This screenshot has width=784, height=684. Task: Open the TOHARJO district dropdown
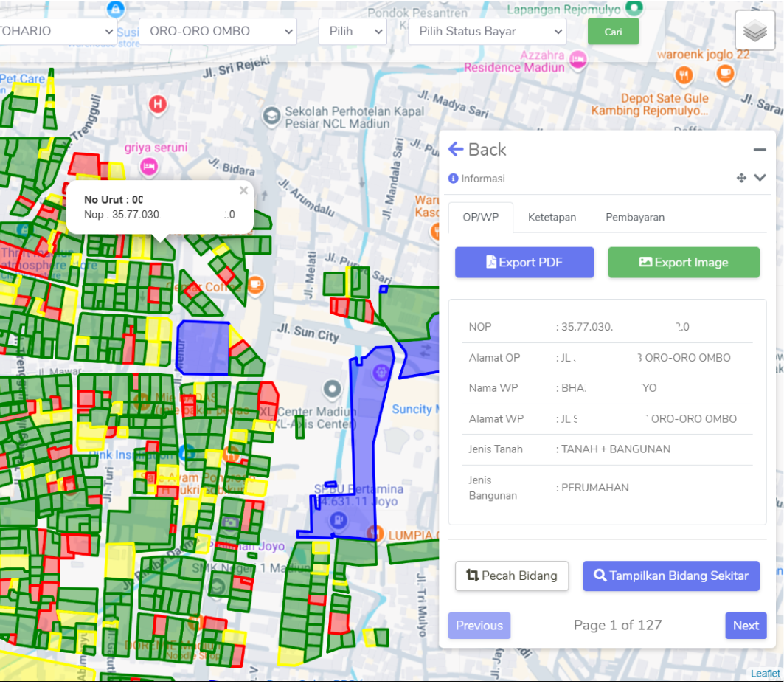coord(58,31)
